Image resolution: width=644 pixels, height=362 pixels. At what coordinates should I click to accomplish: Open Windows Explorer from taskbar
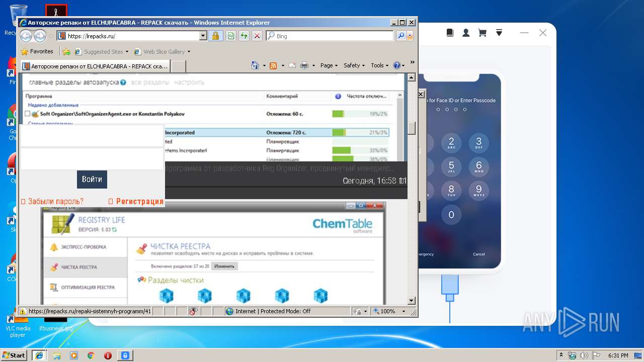pos(57,355)
